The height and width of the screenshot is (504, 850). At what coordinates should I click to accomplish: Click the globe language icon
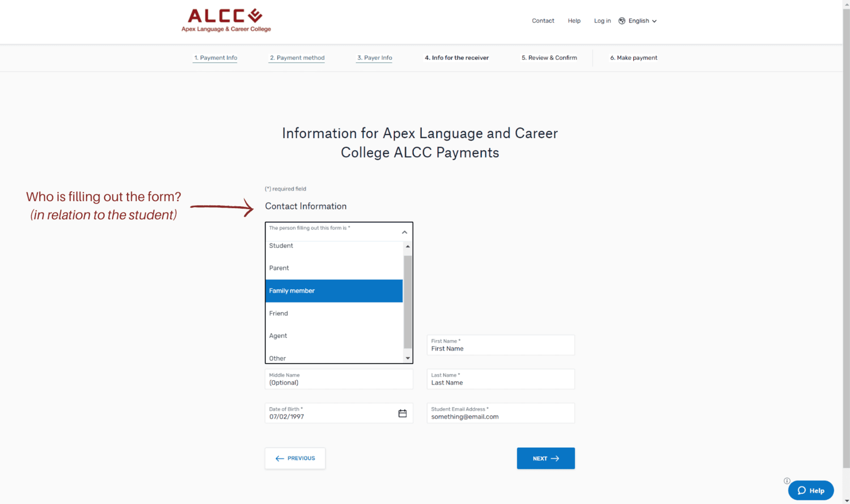pos(622,21)
